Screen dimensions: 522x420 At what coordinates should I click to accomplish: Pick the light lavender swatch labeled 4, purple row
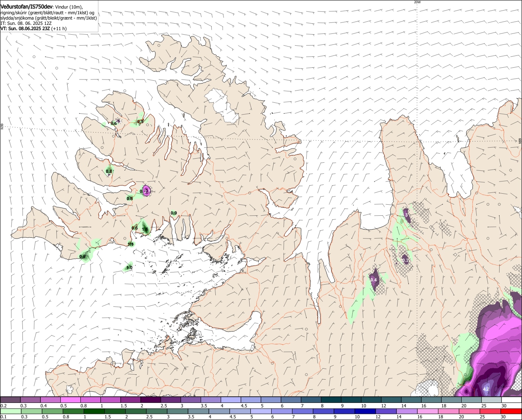(x=230, y=400)
